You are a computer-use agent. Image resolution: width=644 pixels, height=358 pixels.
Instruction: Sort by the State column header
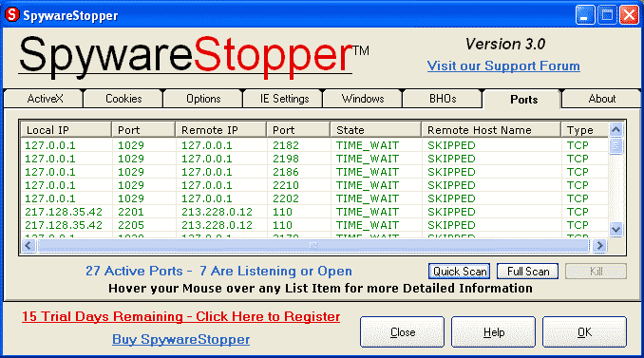tap(376, 130)
